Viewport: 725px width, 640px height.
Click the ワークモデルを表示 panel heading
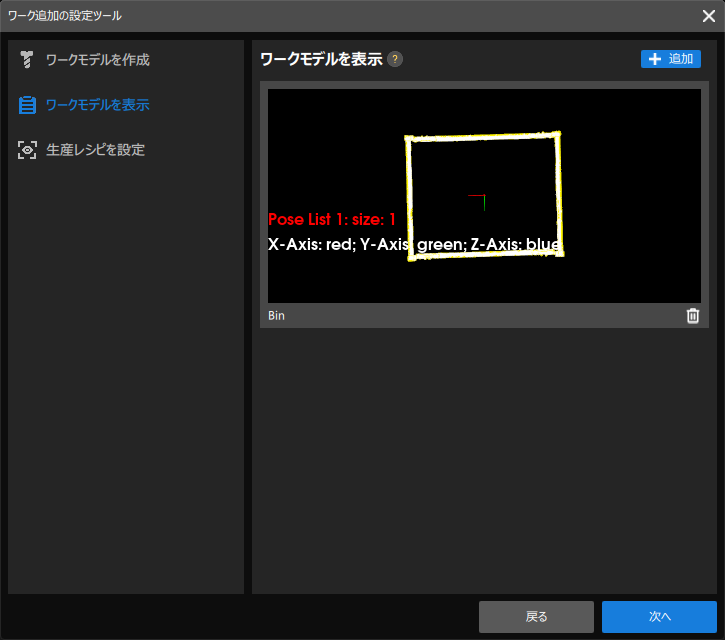point(320,59)
